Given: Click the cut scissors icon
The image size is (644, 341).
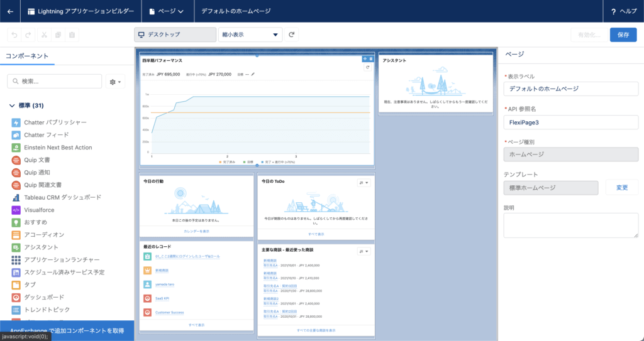Looking at the screenshot, I should click(43, 35).
